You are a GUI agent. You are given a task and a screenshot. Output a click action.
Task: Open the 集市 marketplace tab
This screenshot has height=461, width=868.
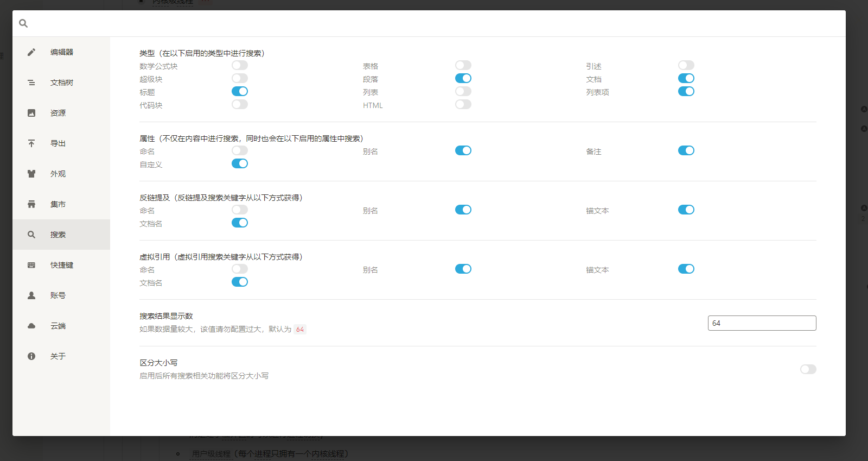[x=61, y=204]
